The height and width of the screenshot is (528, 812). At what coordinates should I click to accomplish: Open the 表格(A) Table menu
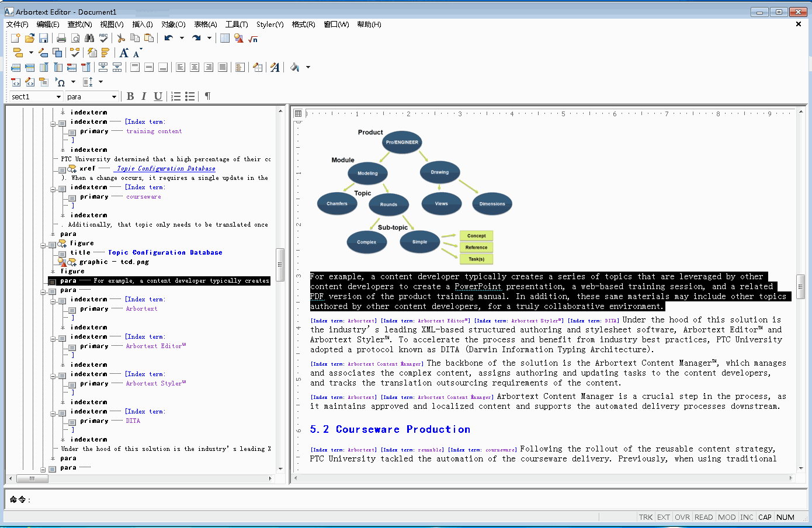point(206,24)
